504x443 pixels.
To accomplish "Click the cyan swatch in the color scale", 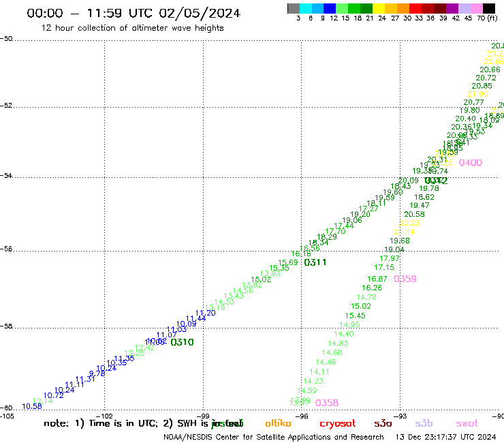I will [306, 8].
